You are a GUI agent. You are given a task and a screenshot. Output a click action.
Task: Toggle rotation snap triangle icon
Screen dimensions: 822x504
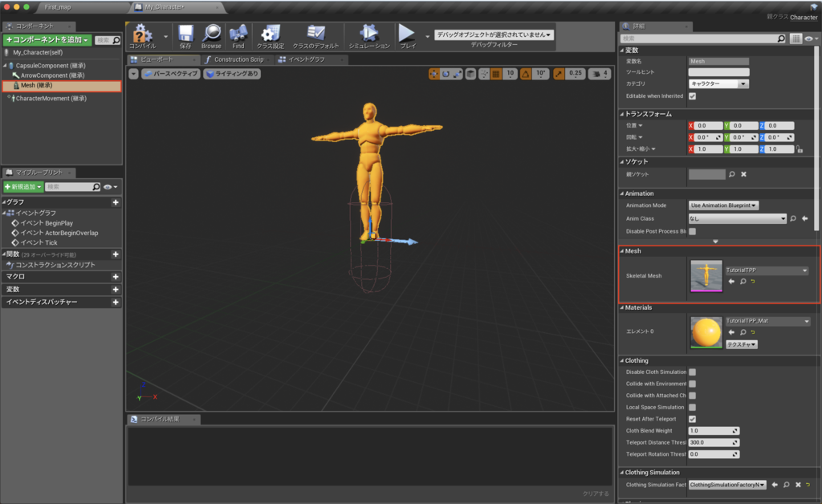[x=525, y=74]
